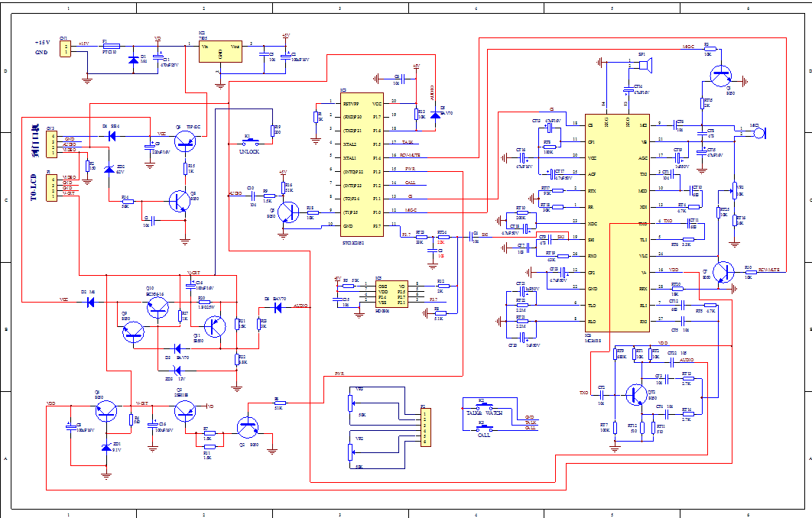
Task: Click the 7805 voltage regulator block
Action: point(221,52)
